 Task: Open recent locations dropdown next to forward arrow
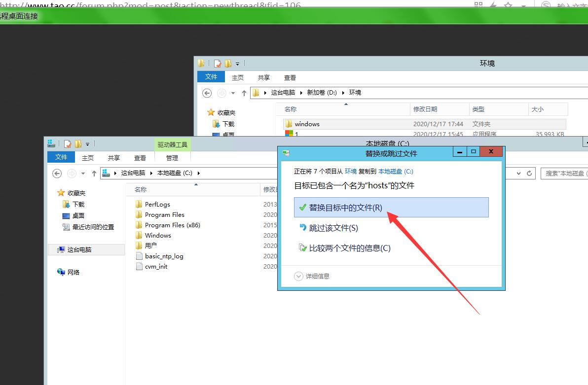(83, 173)
